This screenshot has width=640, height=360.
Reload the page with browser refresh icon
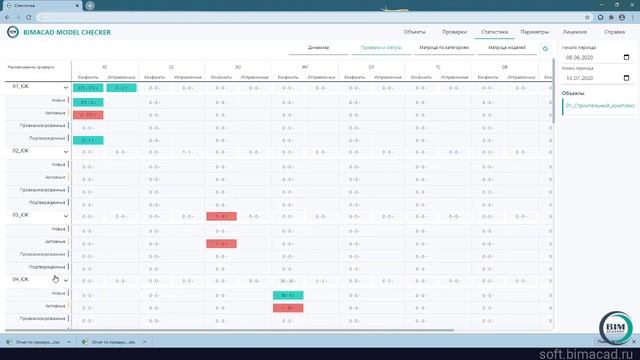click(x=29, y=17)
